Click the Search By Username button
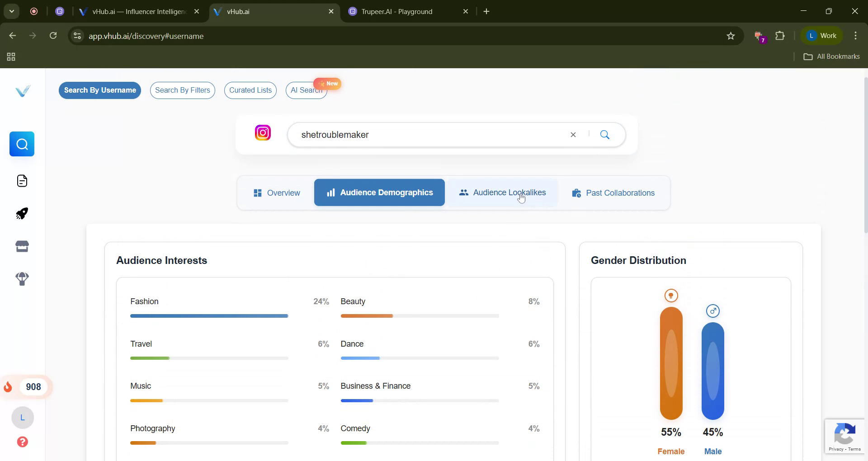Viewport: 868px width, 461px height. (99, 90)
